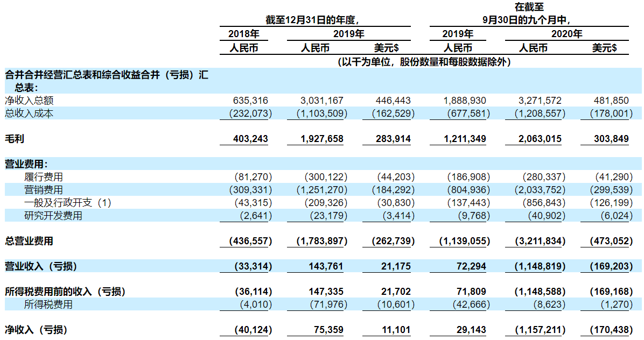
Task: Click the 履行费用 row label
Action: (44, 177)
